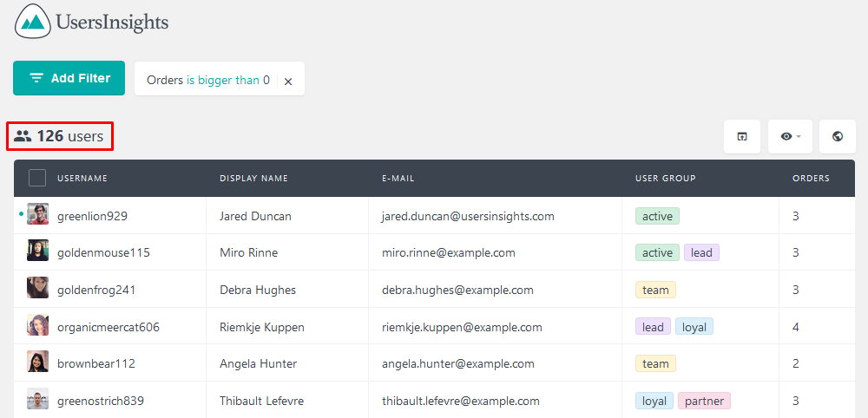Open the greenostrich839 username link
The image size is (868, 418).
tap(101, 401)
